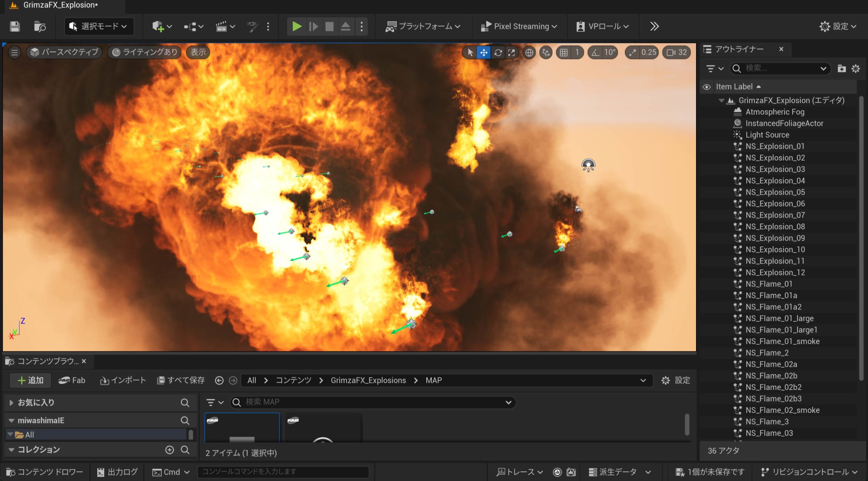Screen dimensions: 868x481
Task: Click the save level floppy icon
Action: (15, 26)
